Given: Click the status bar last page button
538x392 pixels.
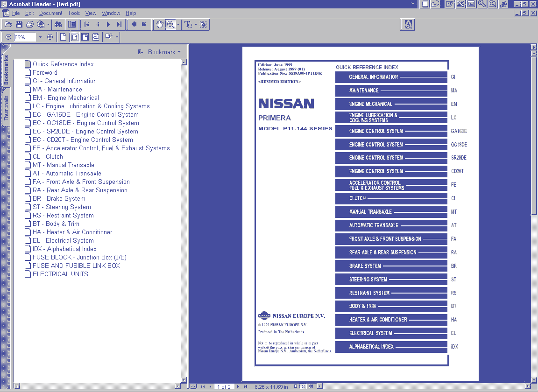Looking at the screenshot, I should click(245, 386).
